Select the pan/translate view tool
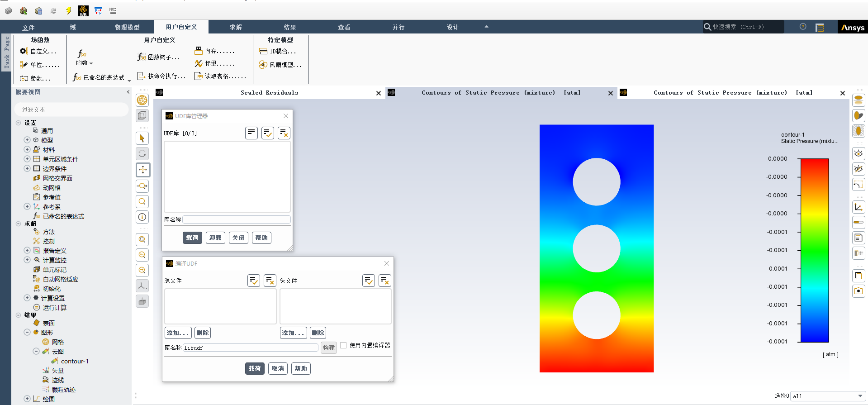 pos(142,170)
